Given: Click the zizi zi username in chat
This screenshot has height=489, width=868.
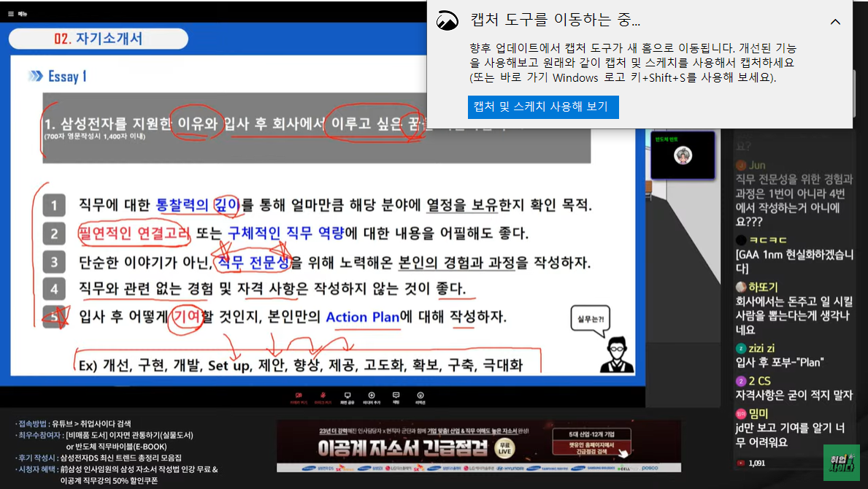Looking at the screenshot, I should tap(762, 348).
